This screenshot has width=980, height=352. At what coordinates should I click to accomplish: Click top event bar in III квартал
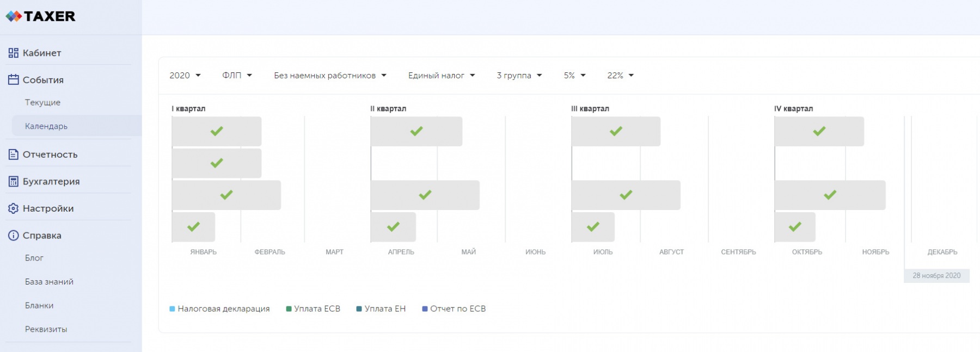tap(616, 131)
